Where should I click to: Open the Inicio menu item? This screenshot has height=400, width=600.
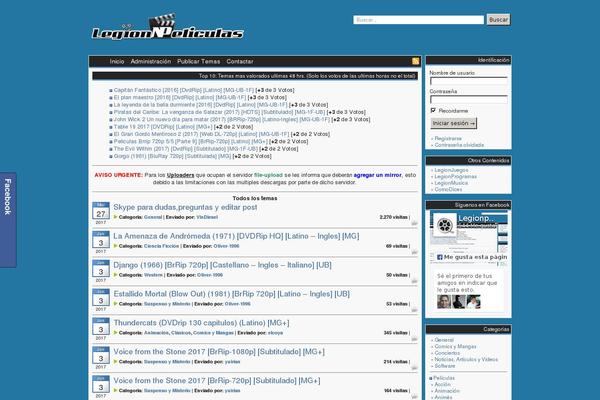[117, 61]
